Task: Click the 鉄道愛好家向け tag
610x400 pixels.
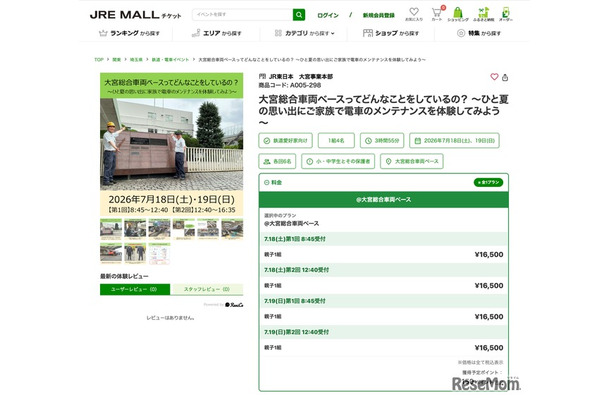Action: pos(285,140)
